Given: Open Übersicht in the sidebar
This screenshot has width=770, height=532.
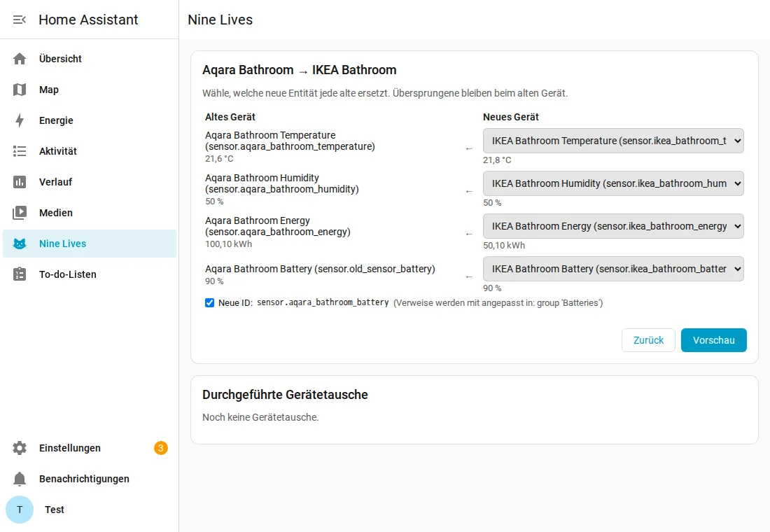Looking at the screenshot, I should [x=90, y=59].
